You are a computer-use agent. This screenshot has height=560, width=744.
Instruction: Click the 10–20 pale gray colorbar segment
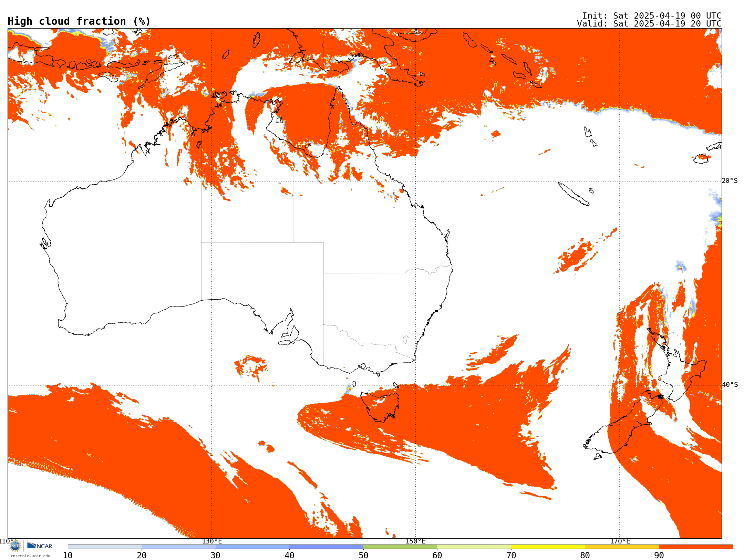coord(105,547)
